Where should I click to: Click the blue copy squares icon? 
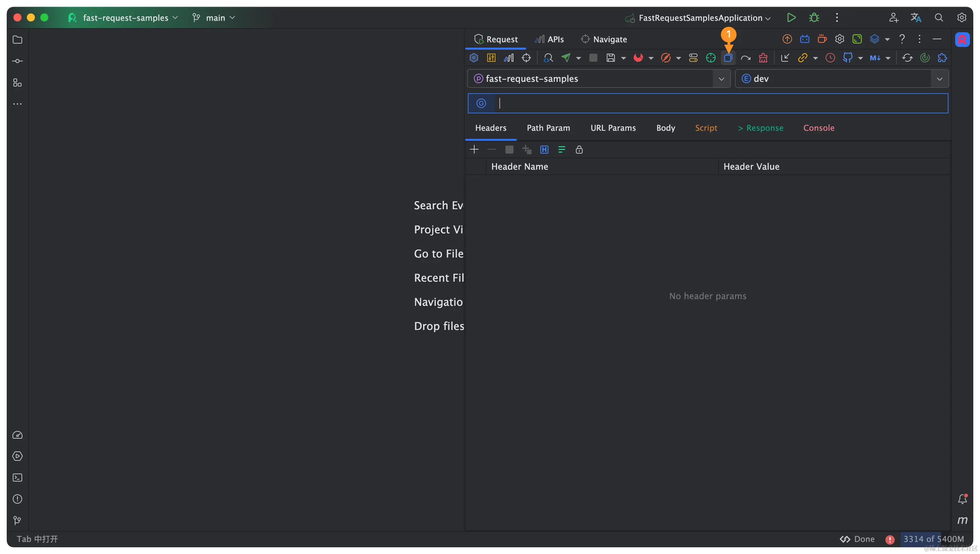click(x=728, y=58)
